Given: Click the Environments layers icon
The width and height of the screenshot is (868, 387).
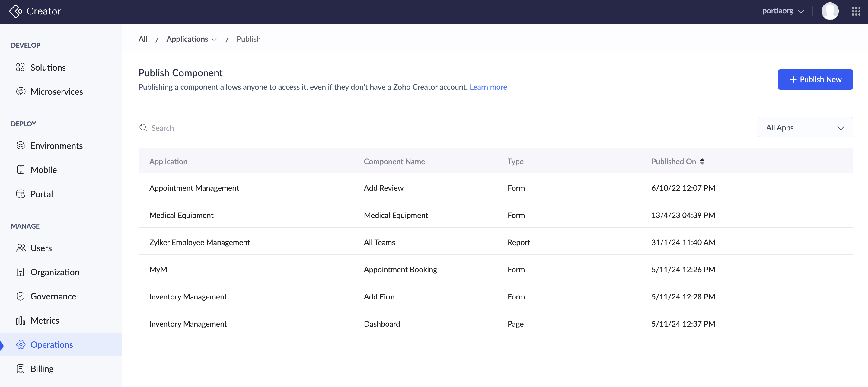Looking at the screenshot, I should click(21, 145).
